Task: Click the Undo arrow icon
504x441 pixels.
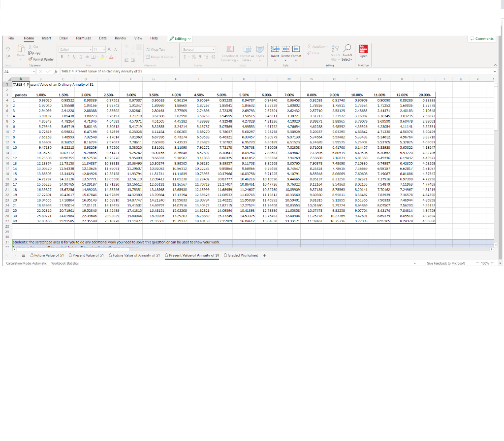Action: point(8,49)
